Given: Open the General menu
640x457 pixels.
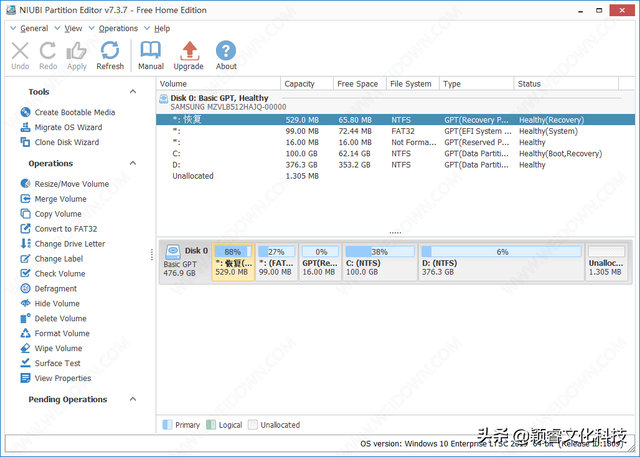Looking at the screenshot, I should [33, 28].
